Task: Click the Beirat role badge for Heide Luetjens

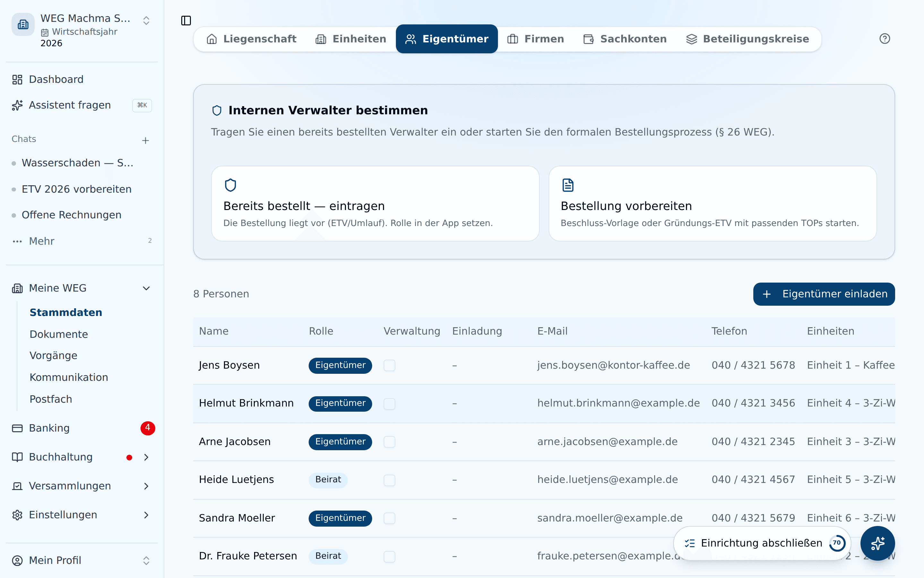Action: [328, 480]
